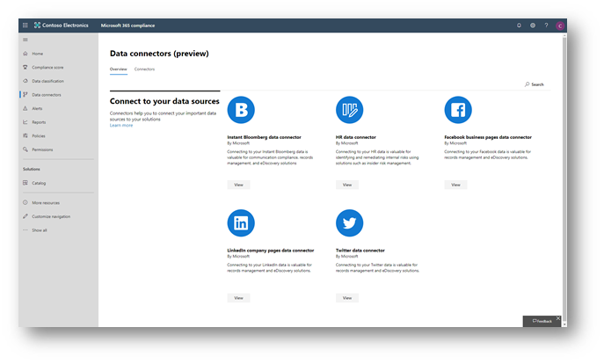Open Alerts page from sidebar
Image resolution: width=604 pixels, height=364 pixels.
37,109
